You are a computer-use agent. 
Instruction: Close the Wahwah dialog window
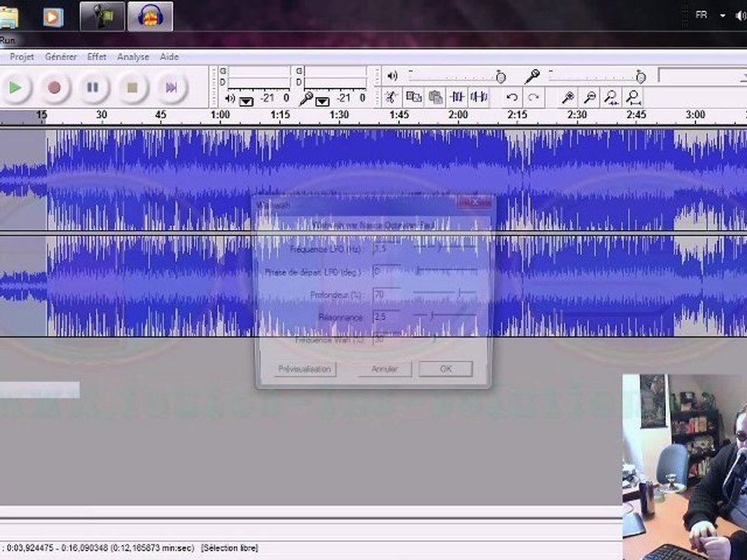473,202
